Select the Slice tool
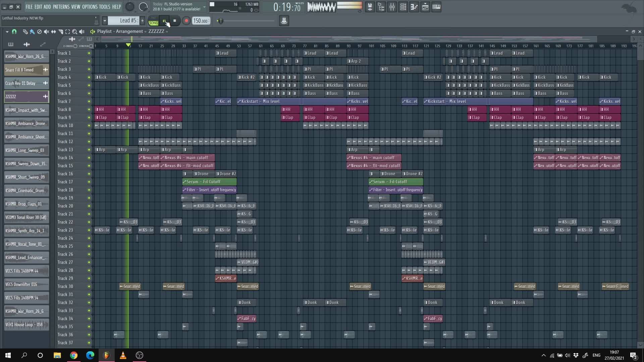The height and width of the screenshot is (362, 644). point(60,32)
